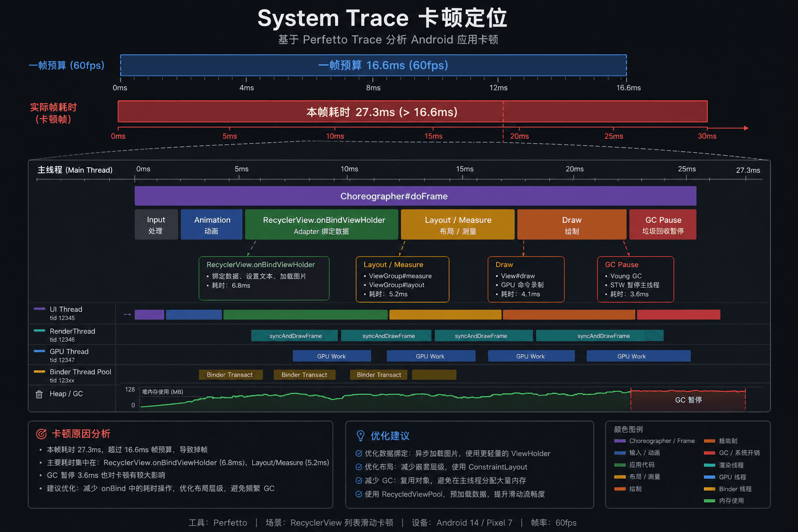The width and height of the screenshot is (798, 532).
Task: Click the purple color marker beside UI Thread
Action: [x=39, y=309]
